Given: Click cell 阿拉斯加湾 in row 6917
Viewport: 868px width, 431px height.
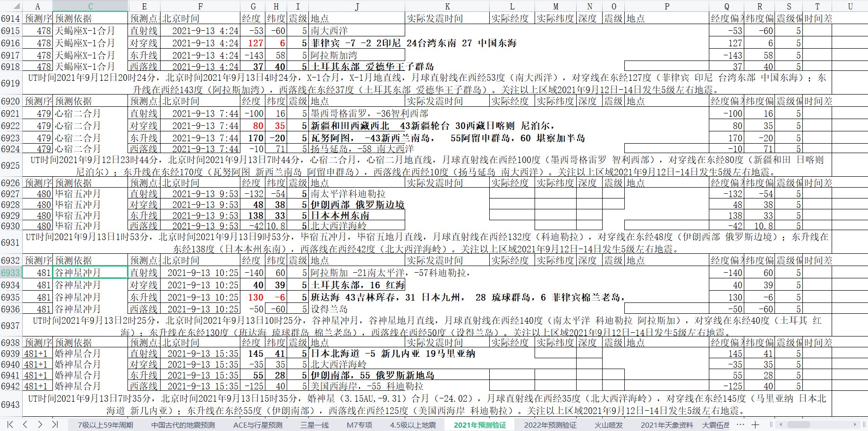Looking at the screenshot, I should [357, 55].
